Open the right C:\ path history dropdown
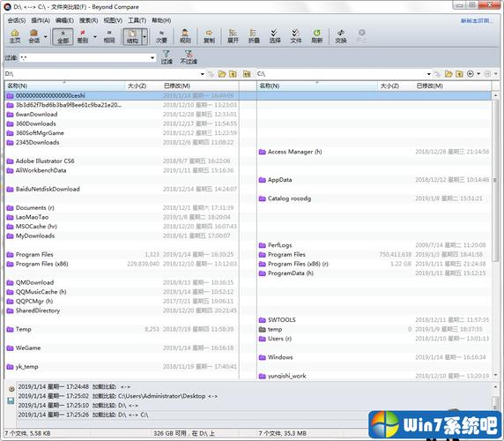This screenshot has height=441, width=504. (x=429, y=74)
